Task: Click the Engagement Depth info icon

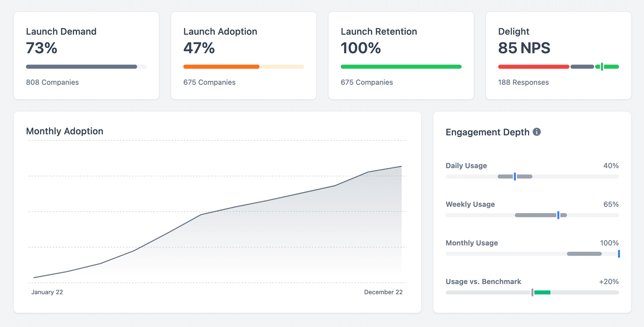Action: [x=536, y=132]
